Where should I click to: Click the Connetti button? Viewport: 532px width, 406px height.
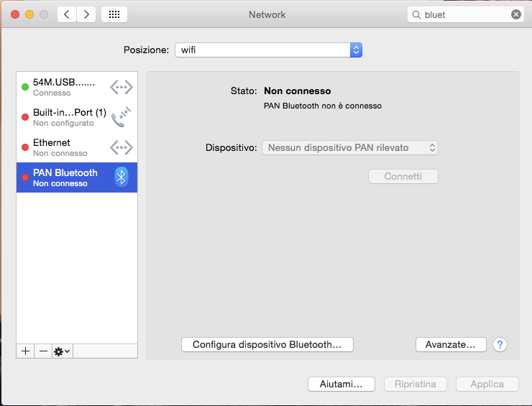(403, 176)
